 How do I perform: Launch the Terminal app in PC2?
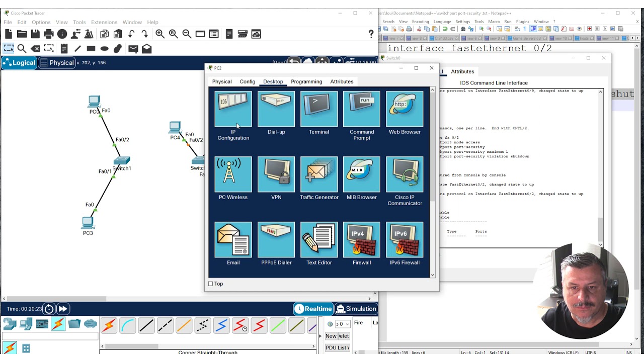[x=319, y=109]
